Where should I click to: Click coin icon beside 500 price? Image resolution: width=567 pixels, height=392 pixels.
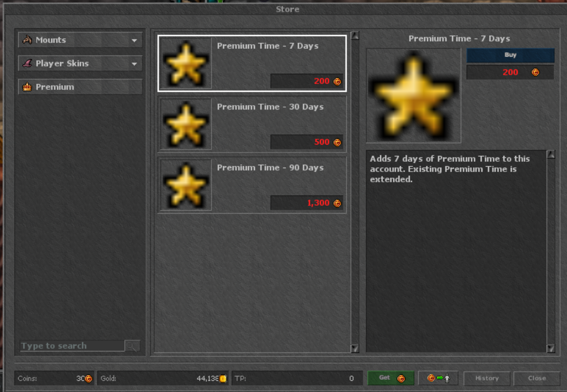click(x=337, y=142)
